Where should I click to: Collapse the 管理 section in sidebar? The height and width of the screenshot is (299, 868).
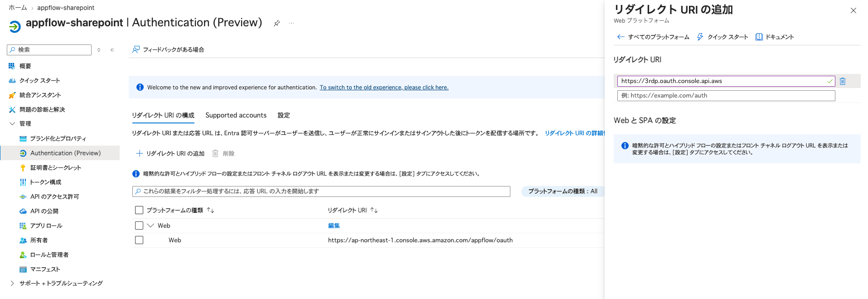coord(12,123)
